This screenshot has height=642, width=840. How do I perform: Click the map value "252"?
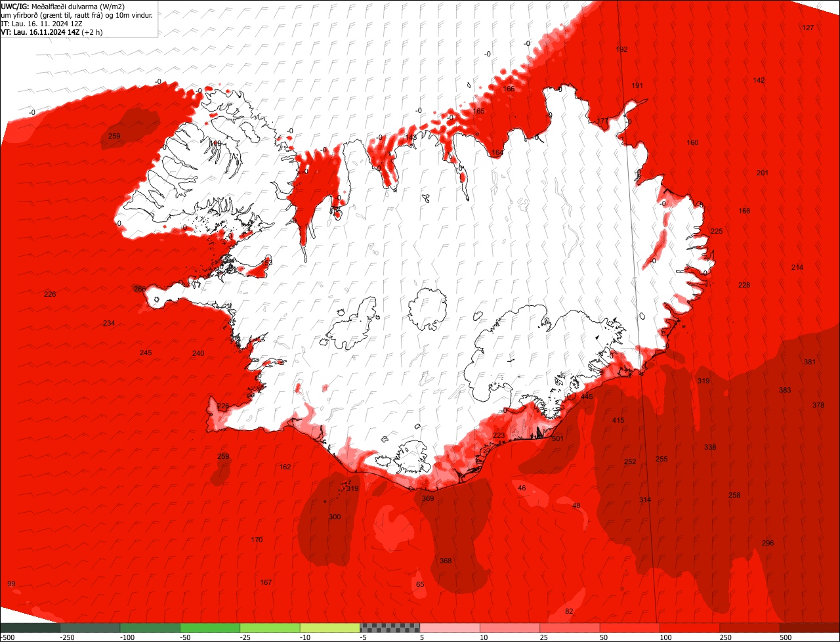tap(630, 461)
